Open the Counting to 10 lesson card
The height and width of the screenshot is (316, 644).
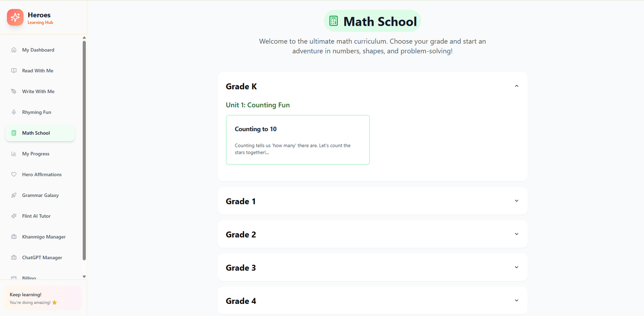pos(298,140)
